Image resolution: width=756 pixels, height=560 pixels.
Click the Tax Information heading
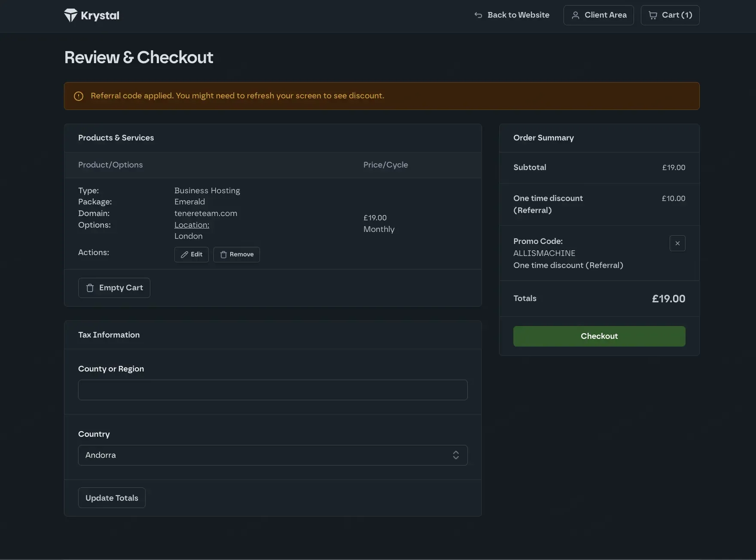coord(109,335)
